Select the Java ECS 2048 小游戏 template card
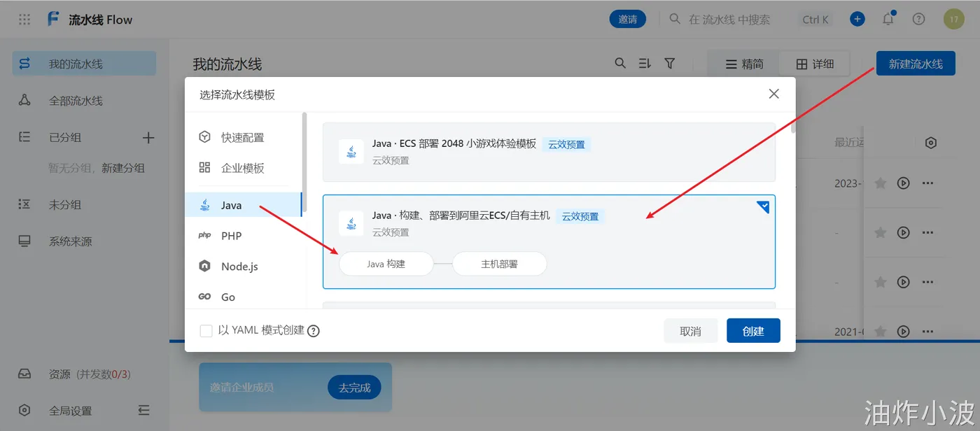This screenshot has height=431, width=980. coord(549,152)
